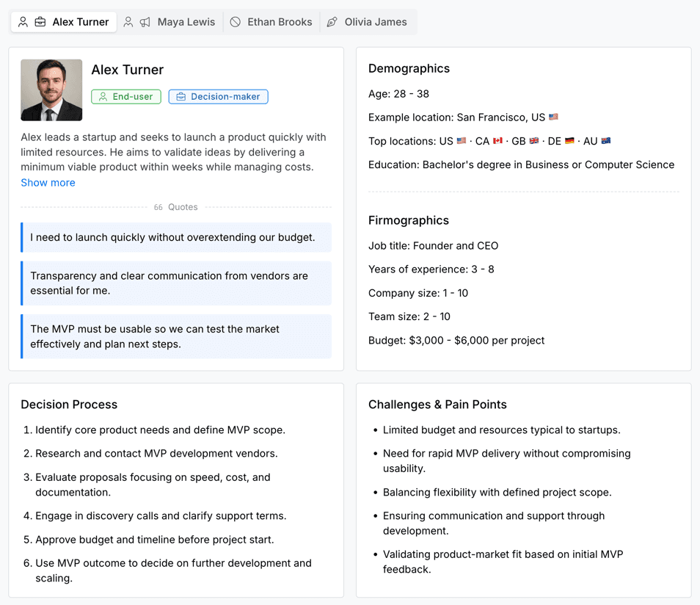Click the quote about launching quickly without overextending budget
The height and width of the screenshot is (605, 700).
click(x=176, y=237)
